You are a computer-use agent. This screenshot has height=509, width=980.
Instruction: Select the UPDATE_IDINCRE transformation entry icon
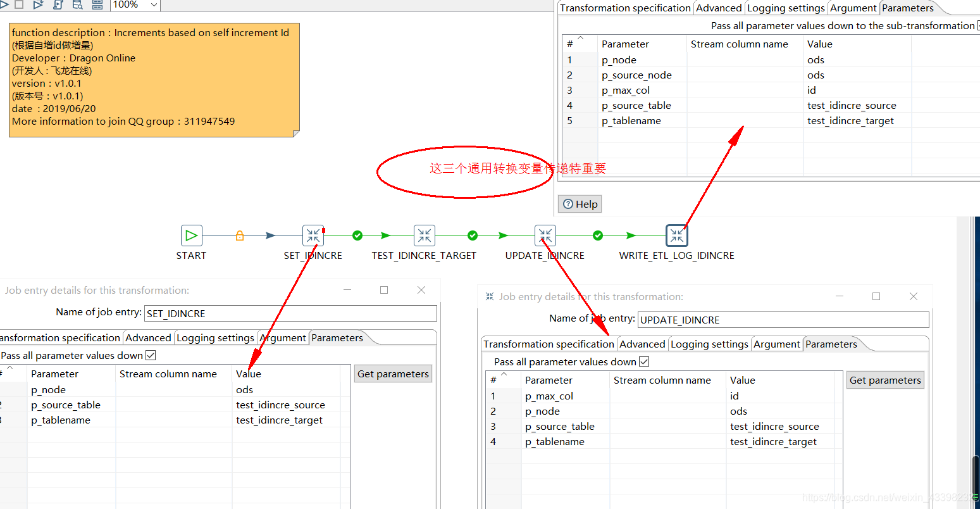coord(545,236)
